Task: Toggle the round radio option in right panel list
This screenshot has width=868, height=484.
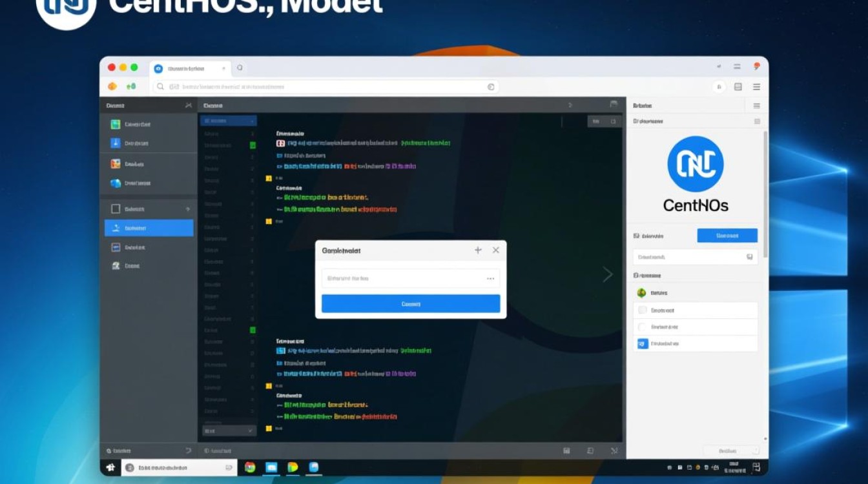Action: (x=642, y=327)
